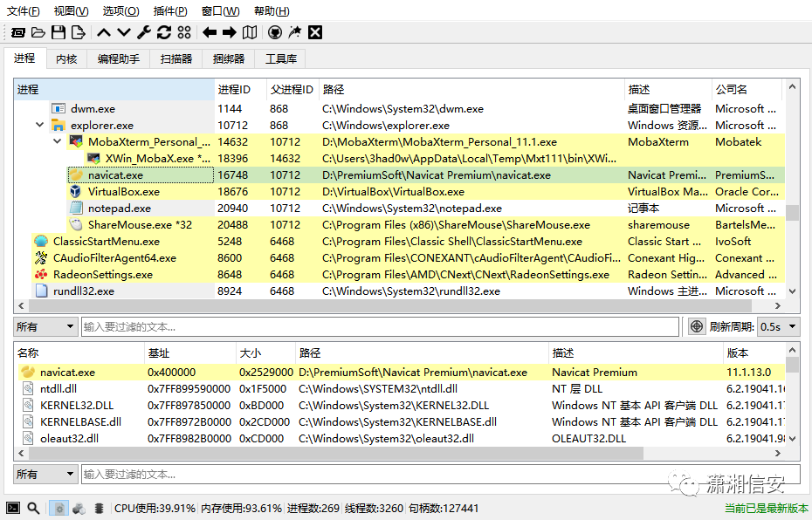
Task: Click the module filter text input field
Action: pyautogui.click(x=440, y=474)
